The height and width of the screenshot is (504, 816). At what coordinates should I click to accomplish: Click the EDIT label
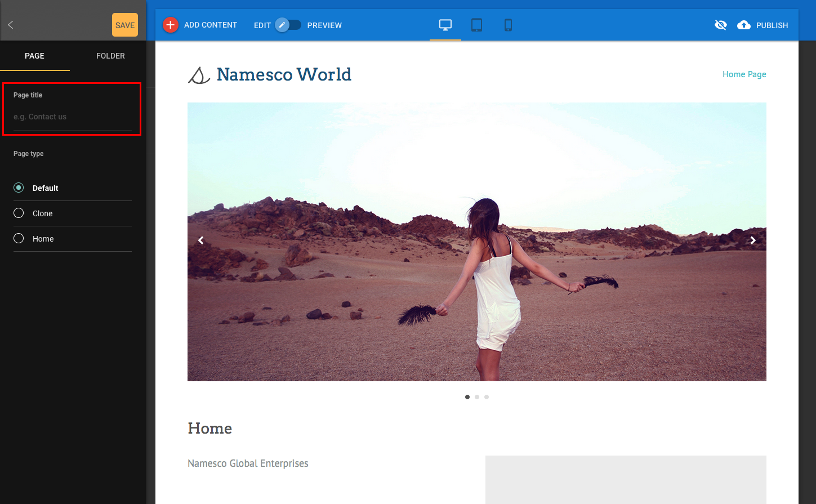point(262,25)
